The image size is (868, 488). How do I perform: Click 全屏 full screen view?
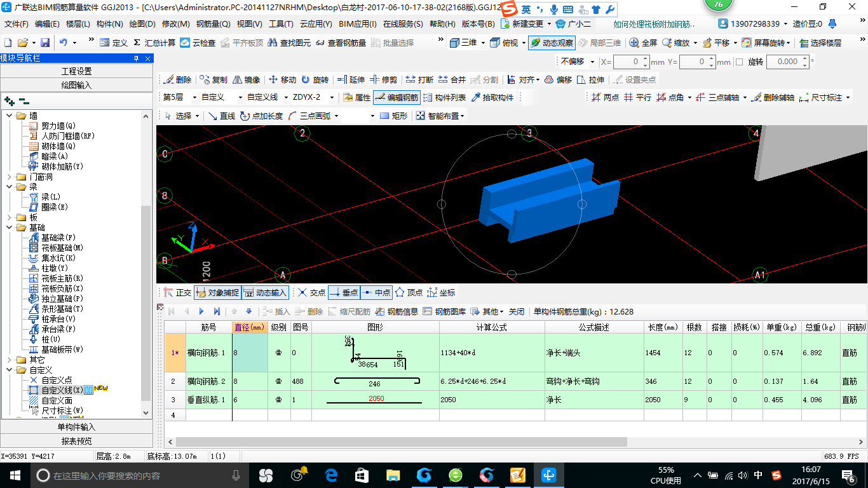[x=643, y=43]
